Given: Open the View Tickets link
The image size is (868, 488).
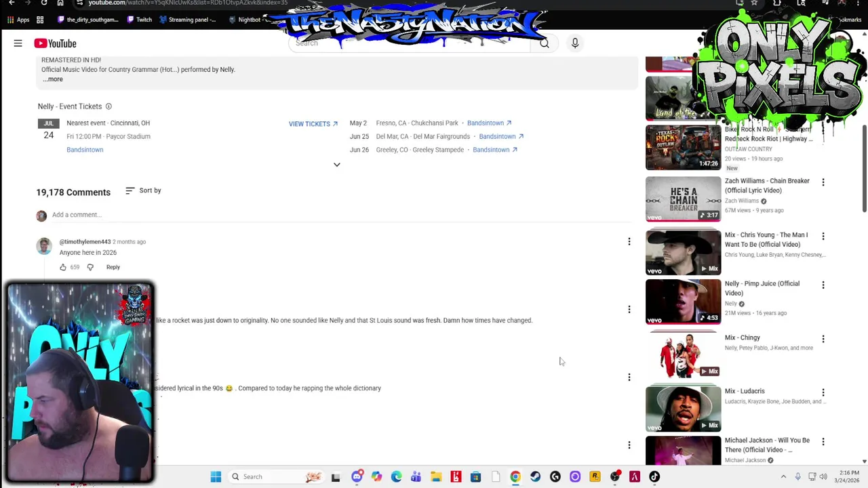Looking at the screenshot, I should point(313,124).
